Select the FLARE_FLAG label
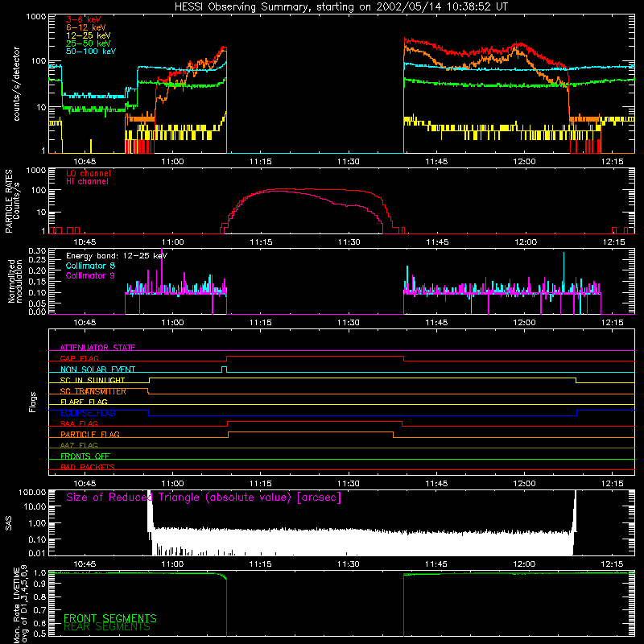 pyautogui.click(x=84, y=402)
